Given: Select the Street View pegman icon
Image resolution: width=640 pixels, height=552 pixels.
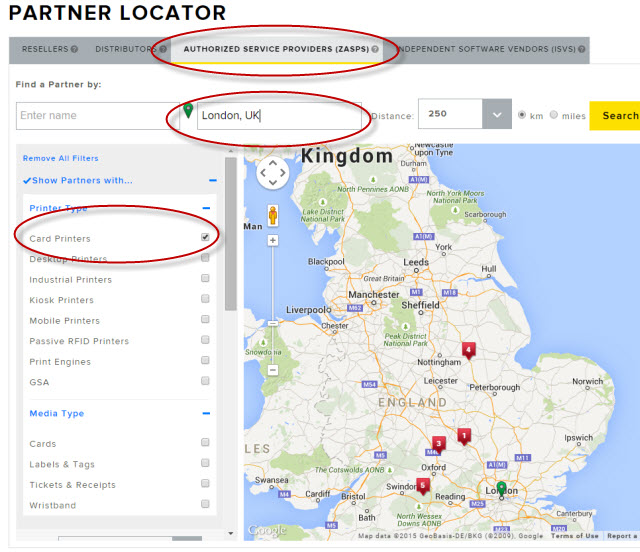Looking at the screenshot, I should pos(273,215).
